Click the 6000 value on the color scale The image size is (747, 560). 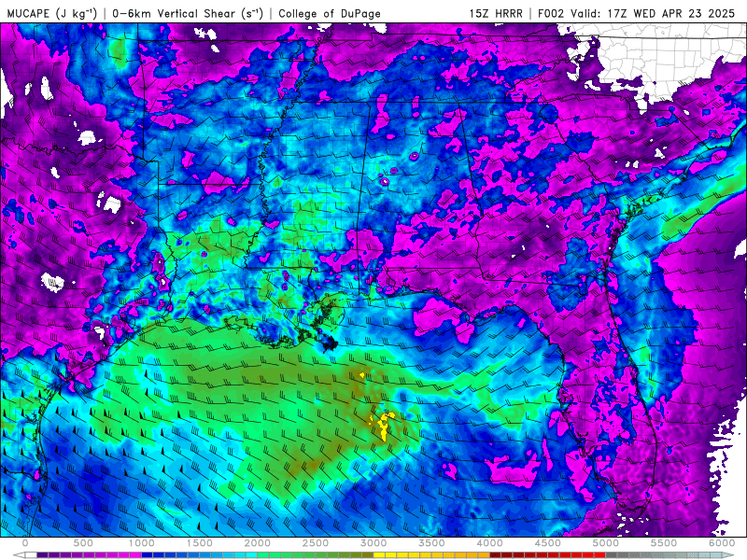click(722, 543)
